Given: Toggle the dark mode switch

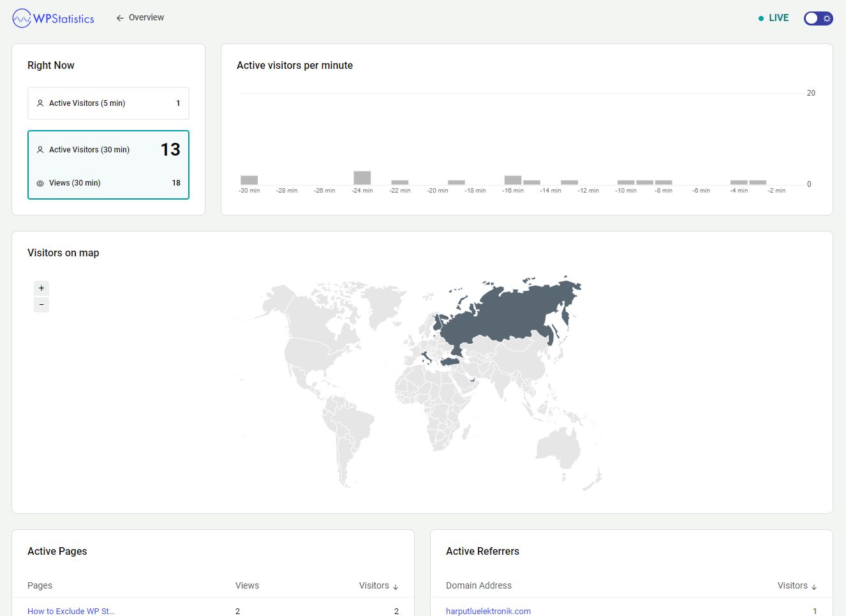Looking at the screenshot, I should [x=818, y=18].
